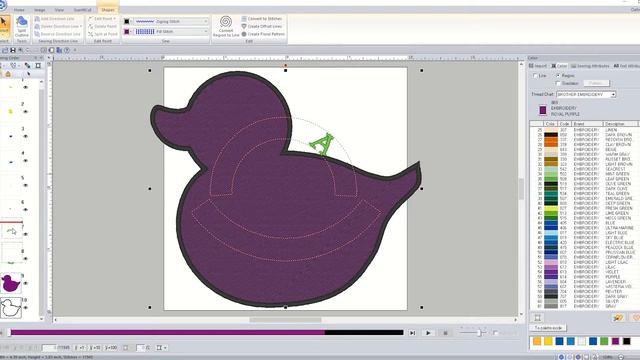Switch to Import panel tab
This screenshot has height=360, width=640.
[538, 66]
